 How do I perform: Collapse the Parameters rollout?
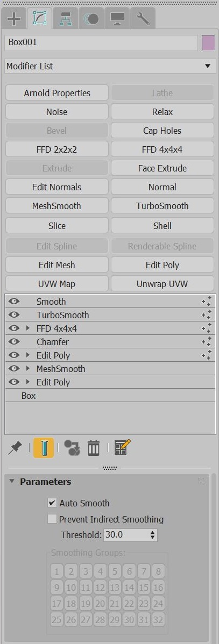coord(11,481)
